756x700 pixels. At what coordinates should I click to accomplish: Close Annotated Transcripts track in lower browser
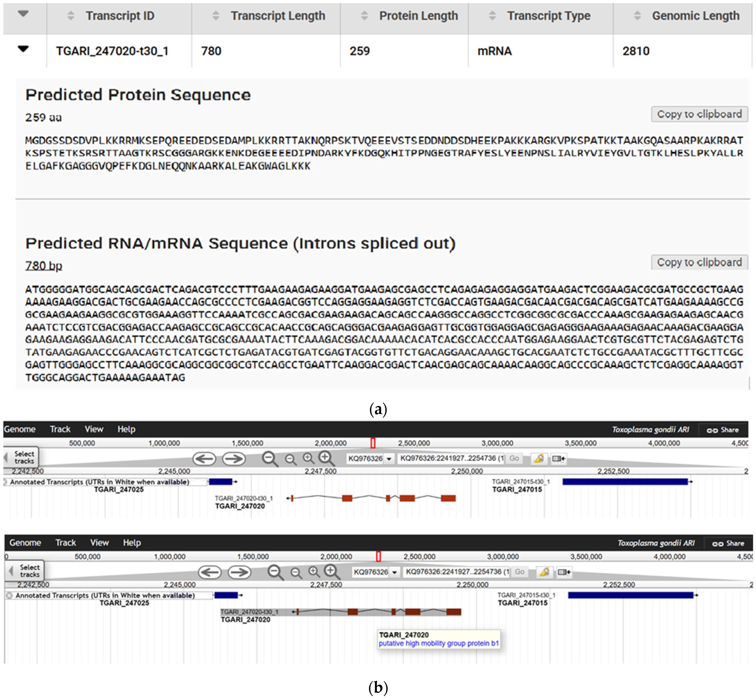[10, 595]
